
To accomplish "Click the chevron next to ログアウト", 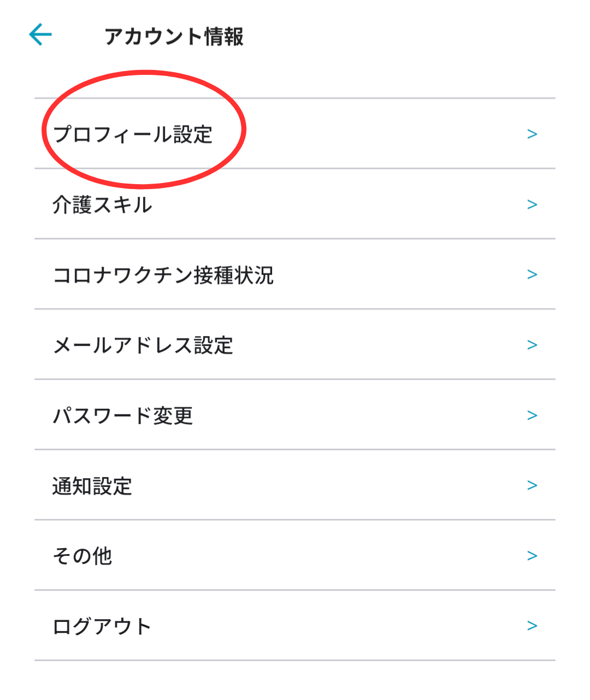I will coord(532,626).
